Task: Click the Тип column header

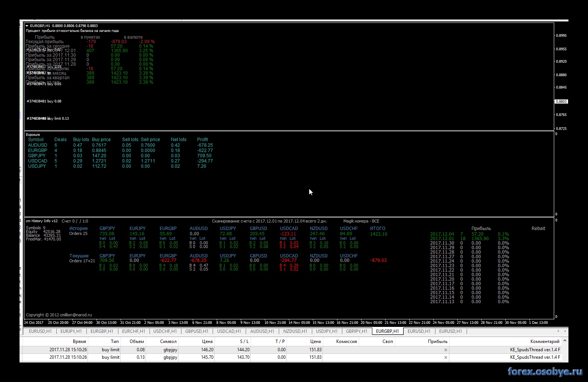Action: pyautogui.click(x=104, y=341)
